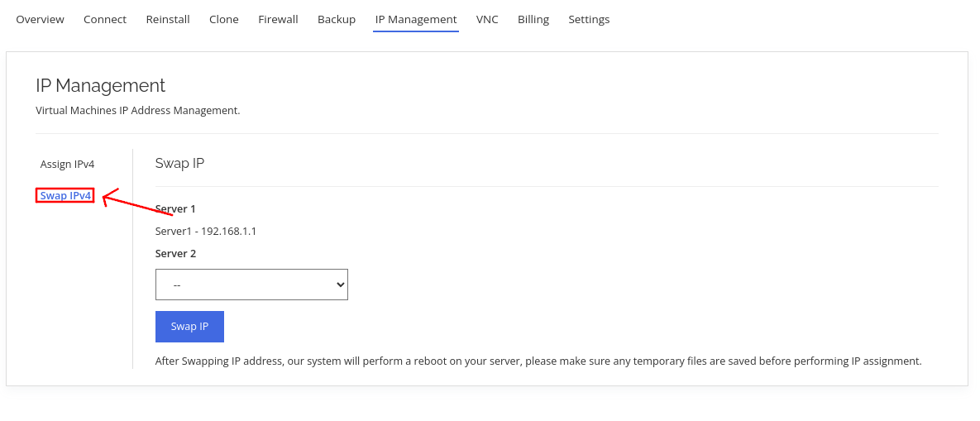Open the VNC tab

(487, 19)
